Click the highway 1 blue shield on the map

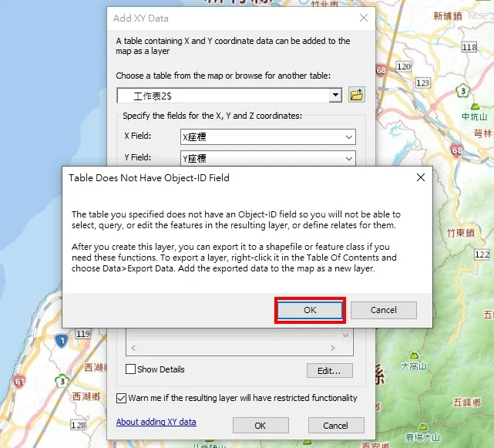point(62,341)
